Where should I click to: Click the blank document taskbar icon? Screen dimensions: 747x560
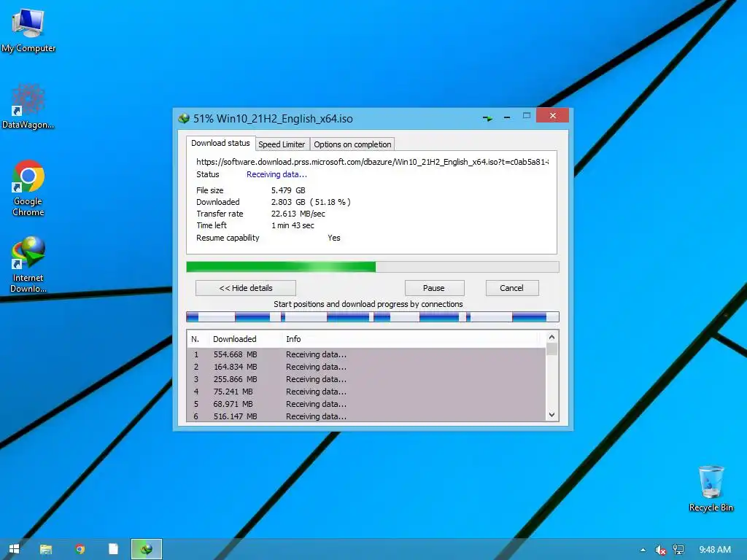[113, 549]
